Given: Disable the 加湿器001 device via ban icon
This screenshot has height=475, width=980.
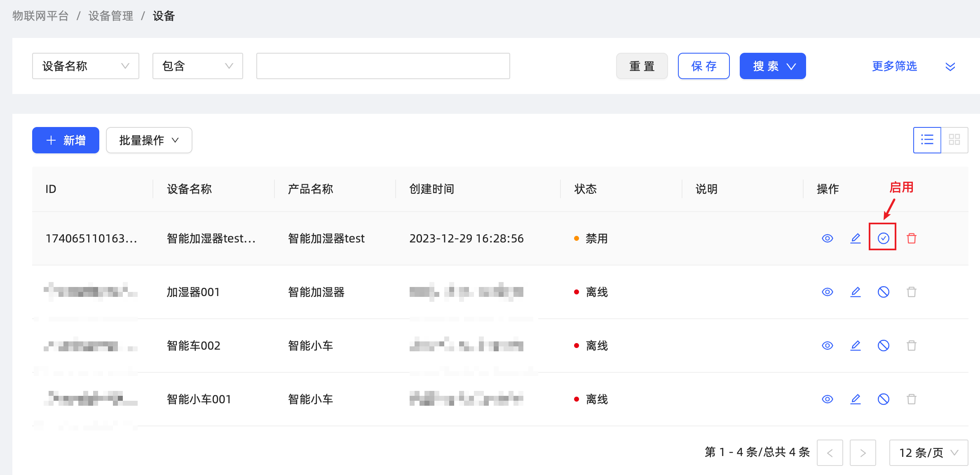Looking at the screenshot, I should point(883,292).
